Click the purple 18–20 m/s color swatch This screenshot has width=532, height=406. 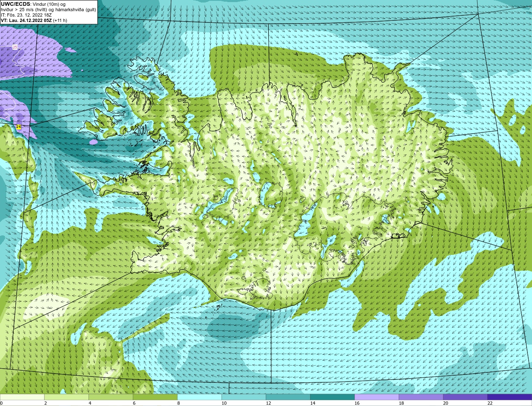point(421,397)
